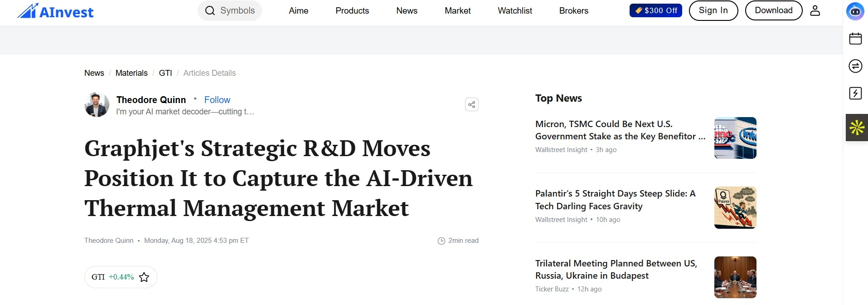This screenshot has width=868, height=305.
Task: Click the Top News heading
Action: pyautogui.click(x=558, y=98)
